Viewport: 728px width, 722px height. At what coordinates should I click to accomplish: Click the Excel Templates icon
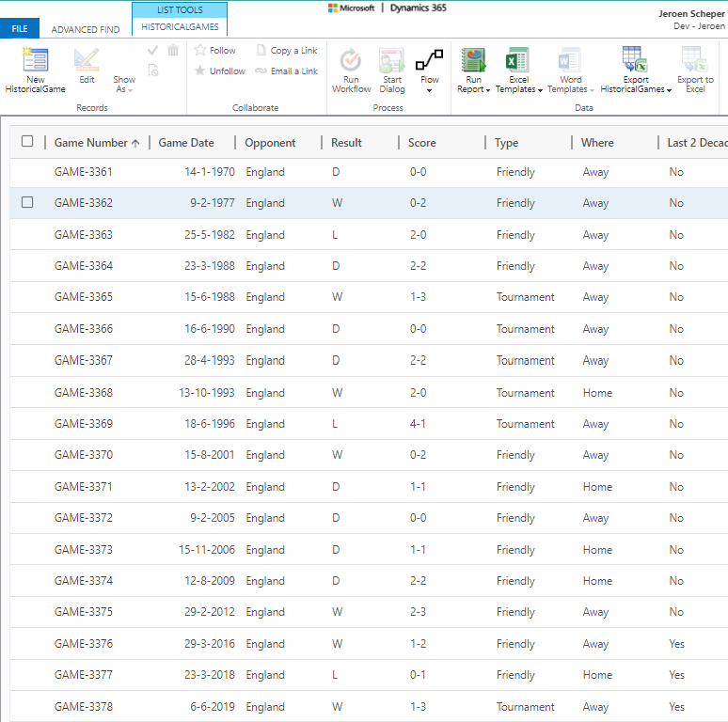(x=517, y=60)
